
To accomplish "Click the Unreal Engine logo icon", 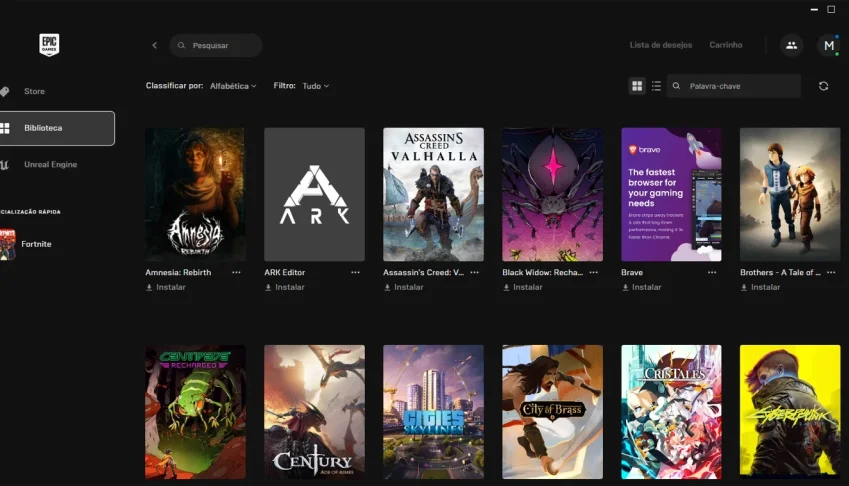I will [4, 165].
